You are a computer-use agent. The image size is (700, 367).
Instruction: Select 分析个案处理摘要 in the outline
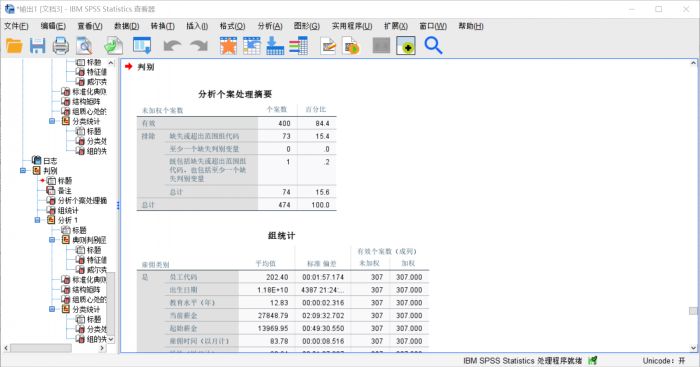(x=82, y=200)
